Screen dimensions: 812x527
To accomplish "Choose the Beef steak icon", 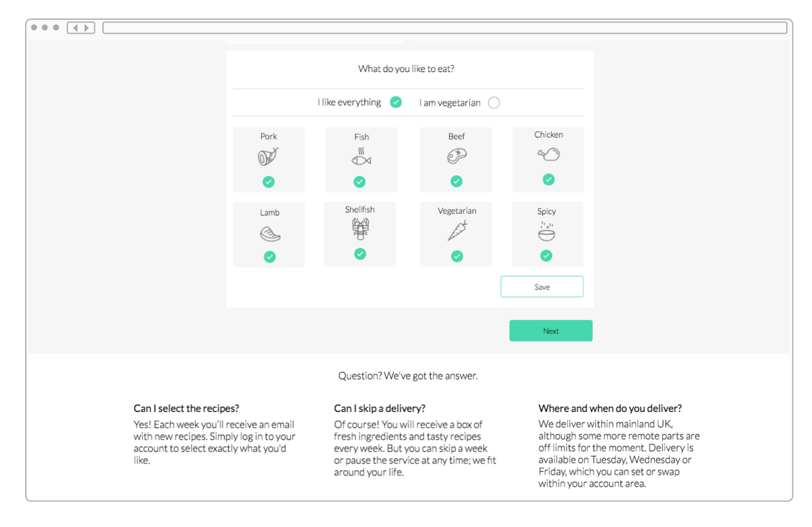I will coord(457,157).
